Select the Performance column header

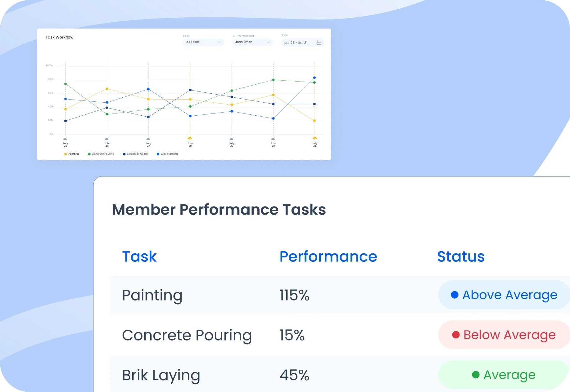328,256
